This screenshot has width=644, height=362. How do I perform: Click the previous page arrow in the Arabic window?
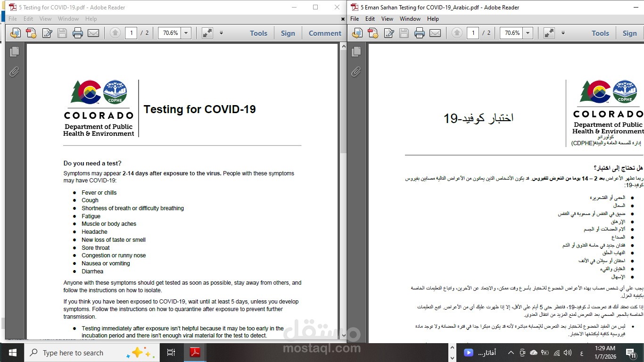457,33
